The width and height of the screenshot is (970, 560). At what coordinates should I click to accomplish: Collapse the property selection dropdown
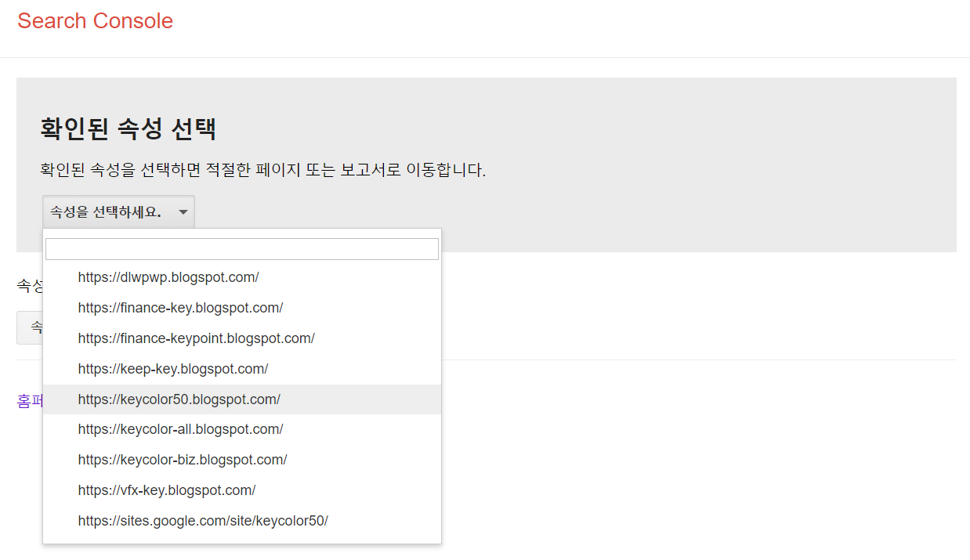point(118,211)
